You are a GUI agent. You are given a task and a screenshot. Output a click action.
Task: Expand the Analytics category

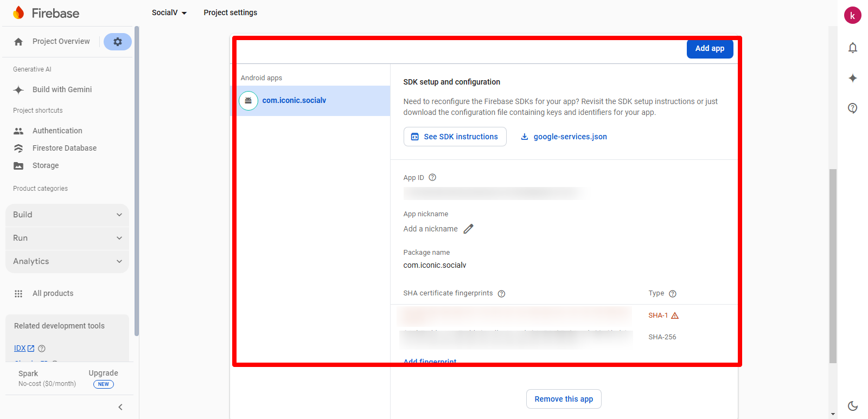pos(67,261)
